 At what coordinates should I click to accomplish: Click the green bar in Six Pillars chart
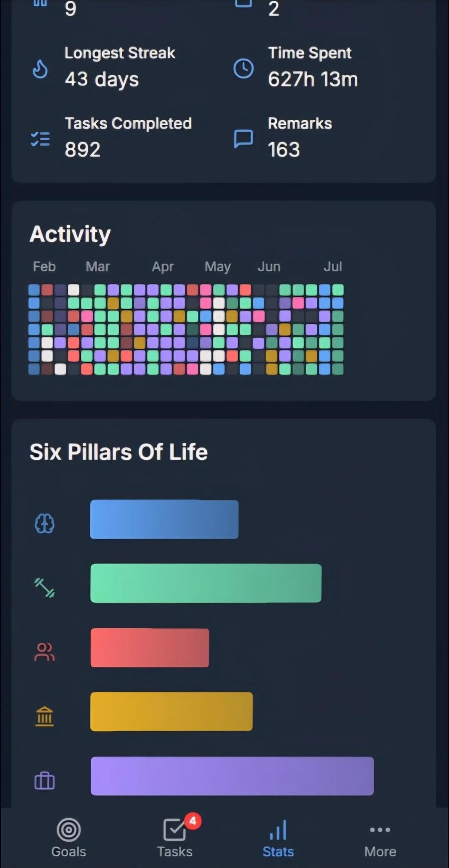click(x=206, y=583)
